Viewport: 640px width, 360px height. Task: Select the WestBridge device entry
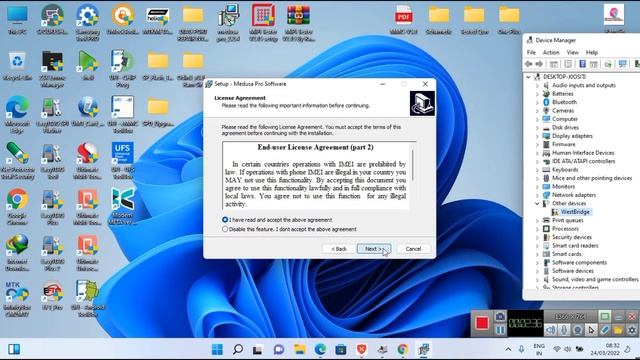coord(575,212)
